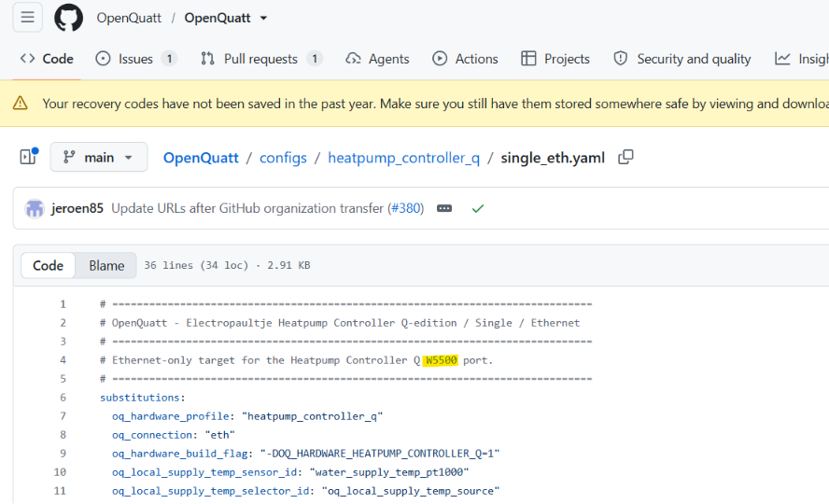Open the main branch selector dropdown

99,157
